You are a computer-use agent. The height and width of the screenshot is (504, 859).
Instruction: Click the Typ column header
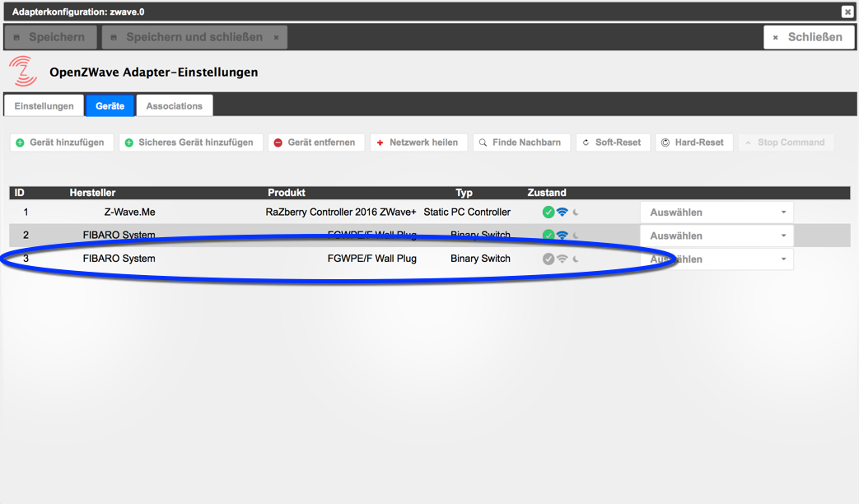click(x=464, y=192)
